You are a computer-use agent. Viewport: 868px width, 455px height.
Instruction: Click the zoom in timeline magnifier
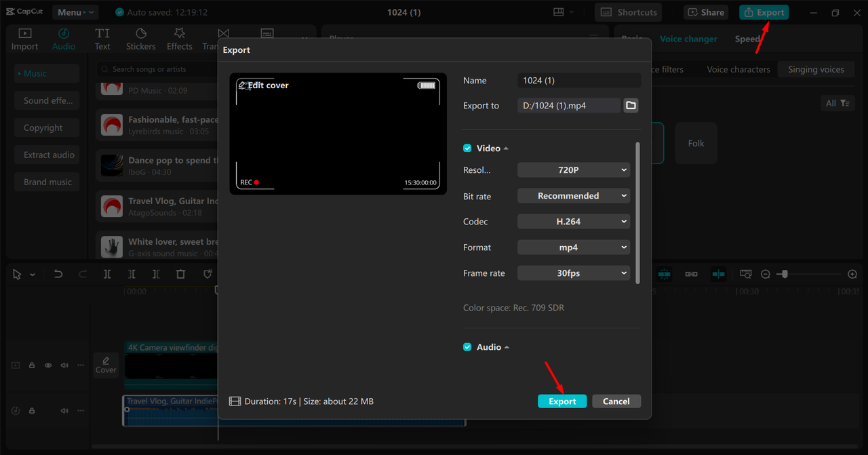tap(852, 274)
